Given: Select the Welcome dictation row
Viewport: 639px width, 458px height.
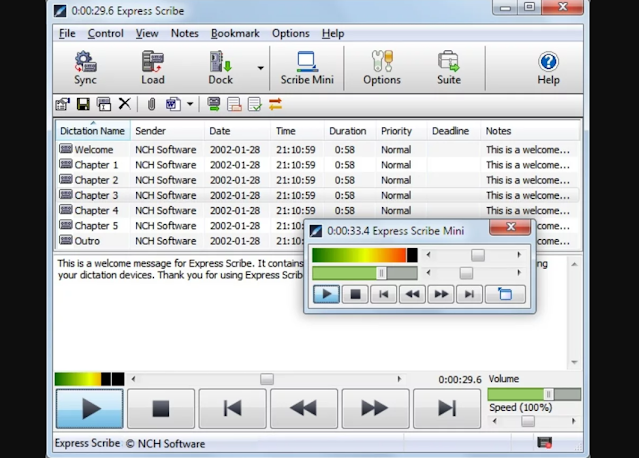Looking at the screenshot, I should click(317, 150).
